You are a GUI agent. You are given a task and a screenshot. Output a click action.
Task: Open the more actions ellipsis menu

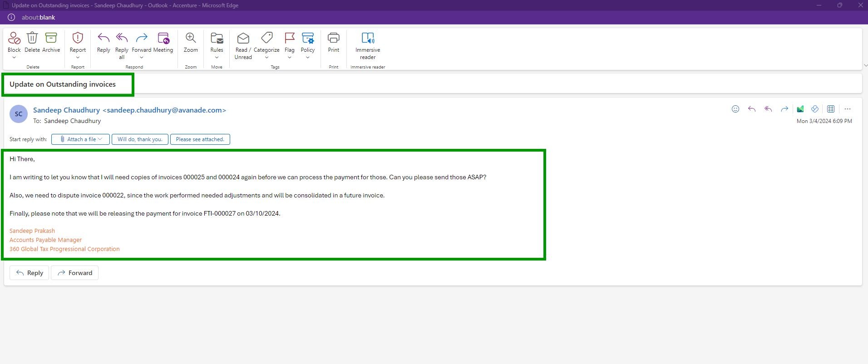(847, 109)
